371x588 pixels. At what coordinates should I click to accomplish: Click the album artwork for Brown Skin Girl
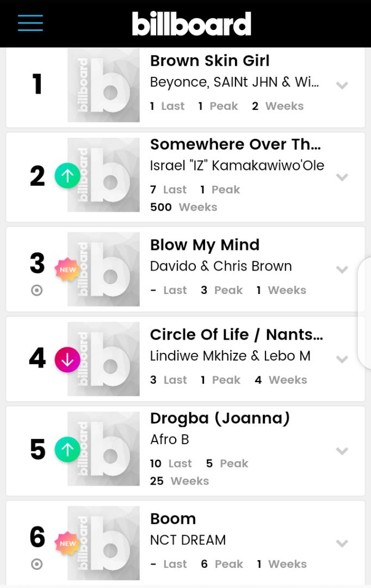[103, 85]
